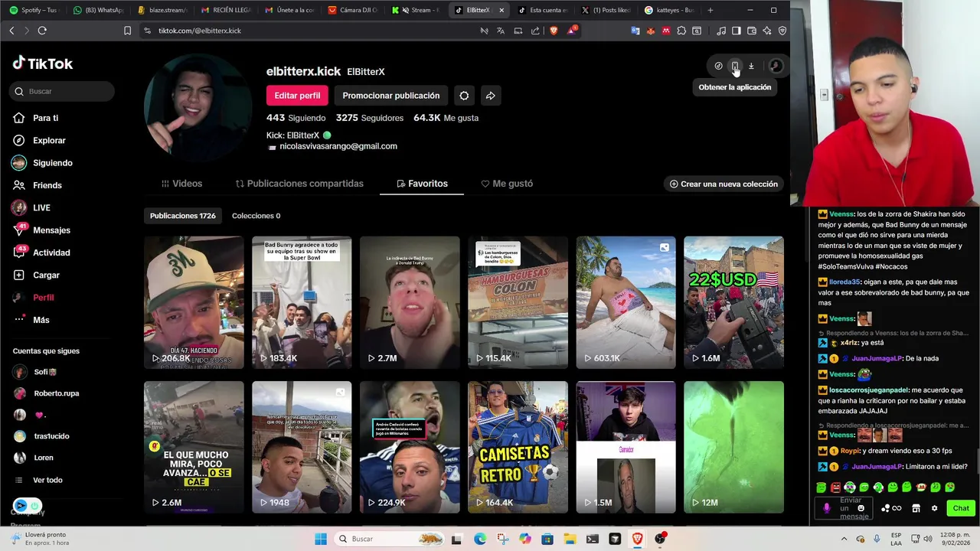Open chat settings gear in Kick
The width and height of the screenshot is (980, 551).
tap(934, 508)
